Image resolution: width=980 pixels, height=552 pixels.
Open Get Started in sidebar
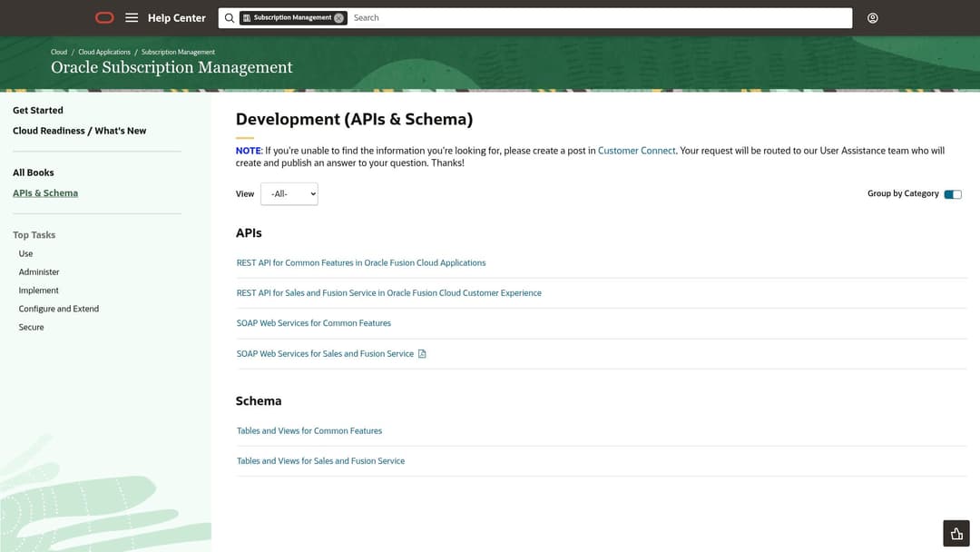click(38, 110)
